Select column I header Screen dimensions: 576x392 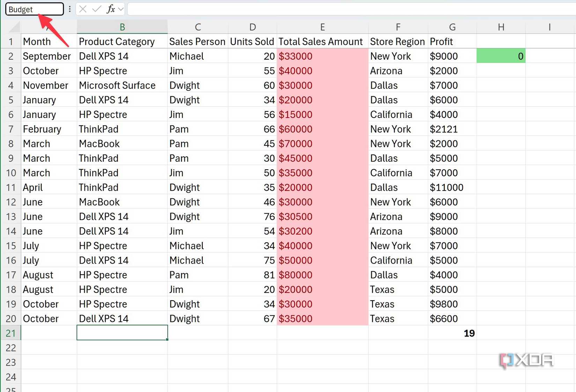pyautogui.click(x=550, y=27)
